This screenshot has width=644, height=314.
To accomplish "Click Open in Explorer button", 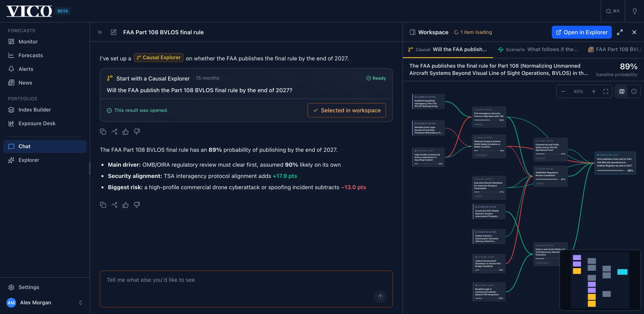I will point(582,32).
